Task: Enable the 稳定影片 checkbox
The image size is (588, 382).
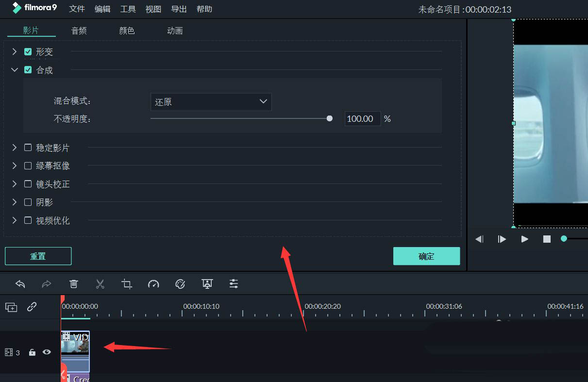Action: coord(28,147)
